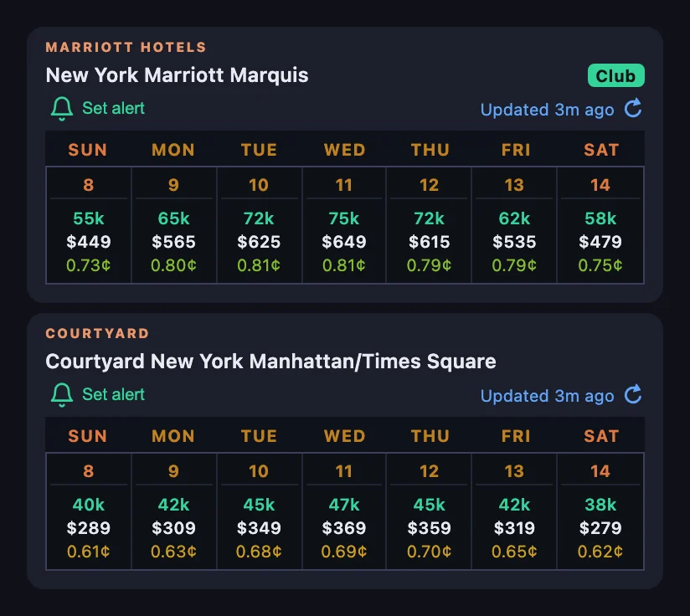Click the 0.70¢ value in the Courtyard table

(x=429, y=552)
